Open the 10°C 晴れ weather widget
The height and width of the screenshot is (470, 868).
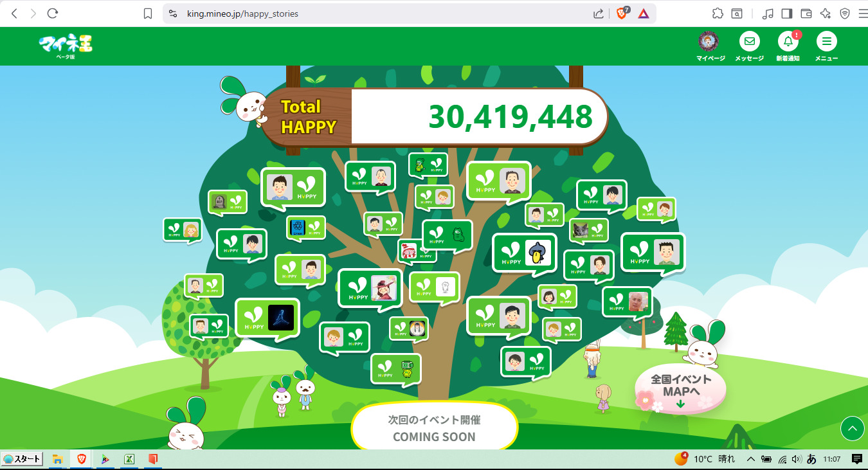[x=705, y=459]
